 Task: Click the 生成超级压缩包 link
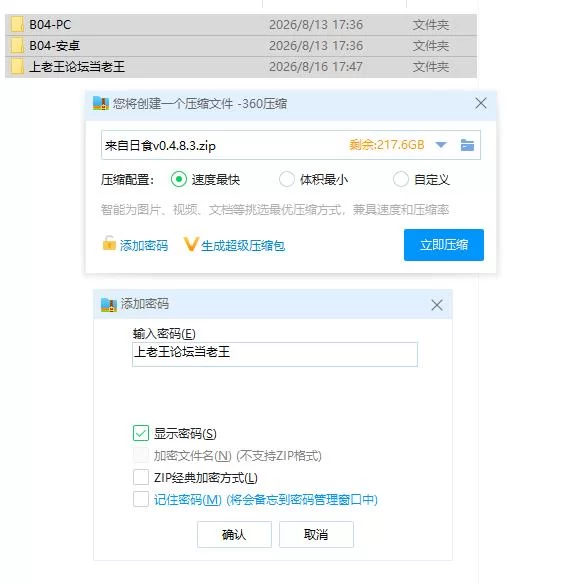tap(243, 246)
